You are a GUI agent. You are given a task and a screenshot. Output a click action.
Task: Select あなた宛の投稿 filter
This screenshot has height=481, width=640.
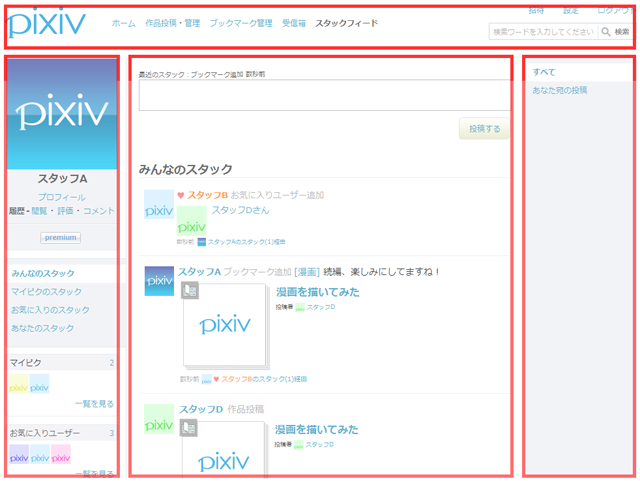click(x=560, y=90)
